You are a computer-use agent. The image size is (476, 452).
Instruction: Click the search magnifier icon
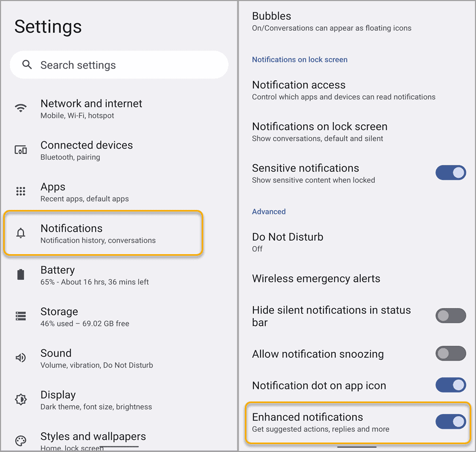coord(27,65)
